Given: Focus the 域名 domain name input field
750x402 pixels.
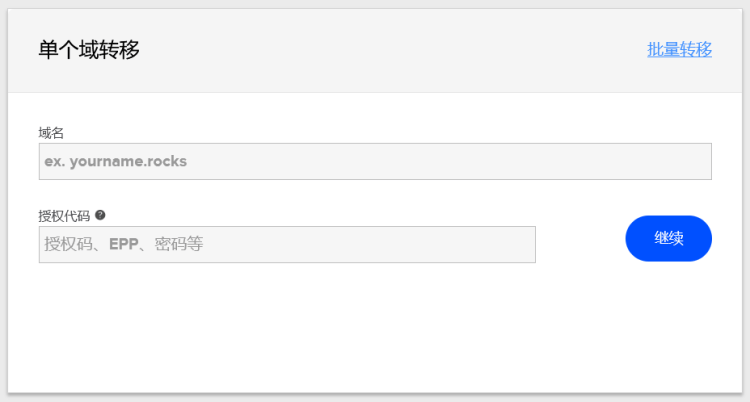Looking at the screenshot, I should [375, 161].
